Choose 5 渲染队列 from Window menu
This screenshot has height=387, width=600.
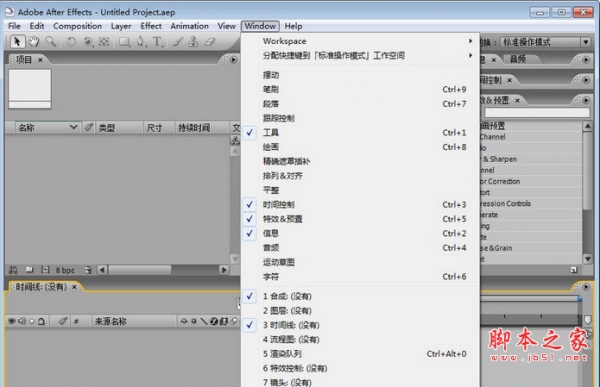coord(361,354)
